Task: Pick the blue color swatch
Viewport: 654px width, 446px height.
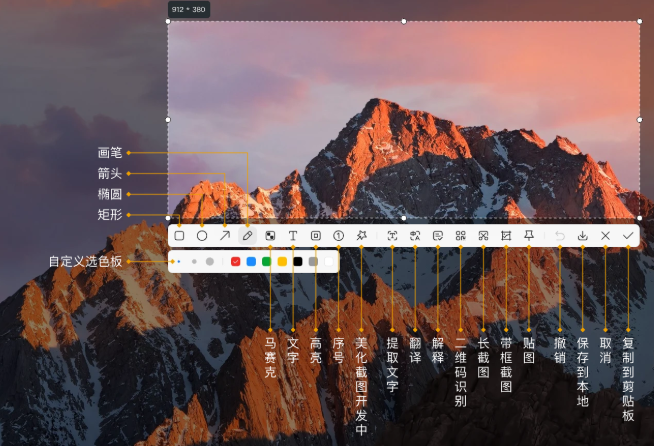Action: tap(251, 262)
